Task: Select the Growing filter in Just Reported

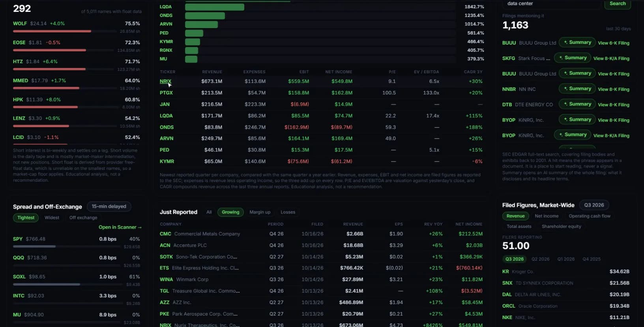Action: [230, 212]
